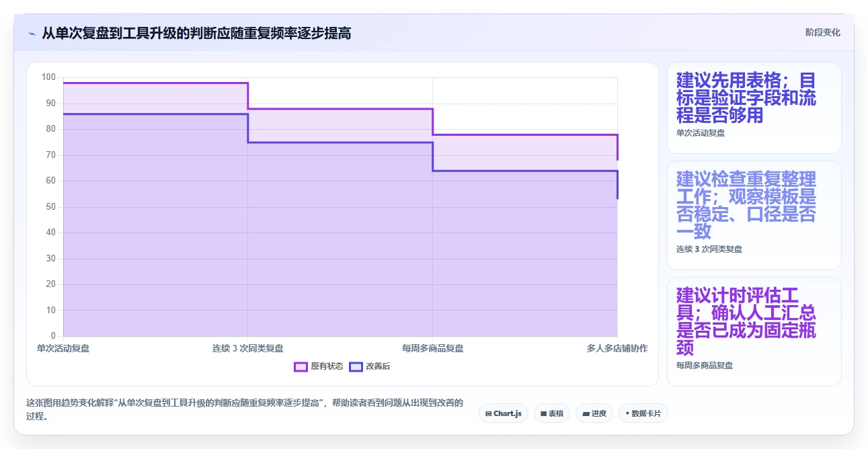This screenshot has height=449, width=868.
Task: Click the Chart.js tag chip
Action: point(504,413)
